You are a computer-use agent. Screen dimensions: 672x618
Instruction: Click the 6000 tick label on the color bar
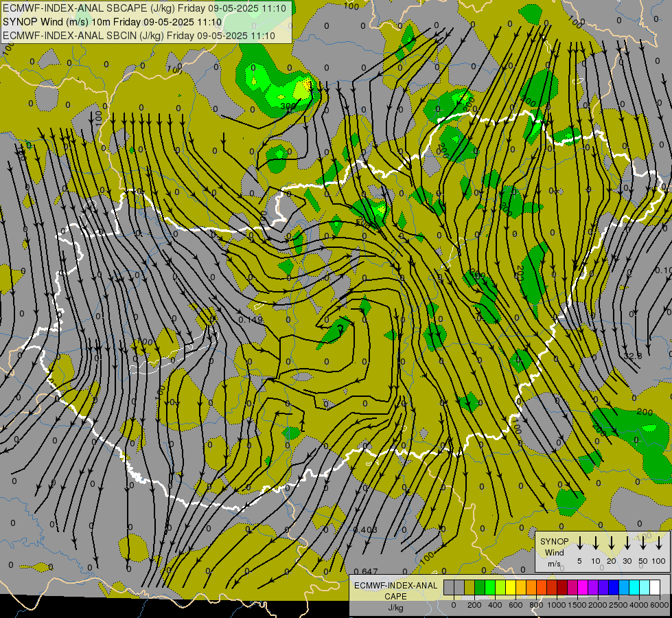(660, 605)
